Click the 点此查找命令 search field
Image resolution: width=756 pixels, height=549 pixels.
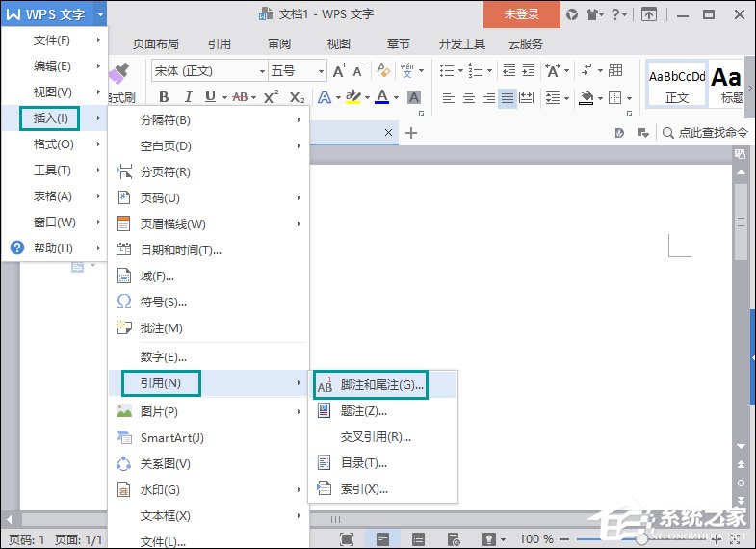tap(705, 133)
